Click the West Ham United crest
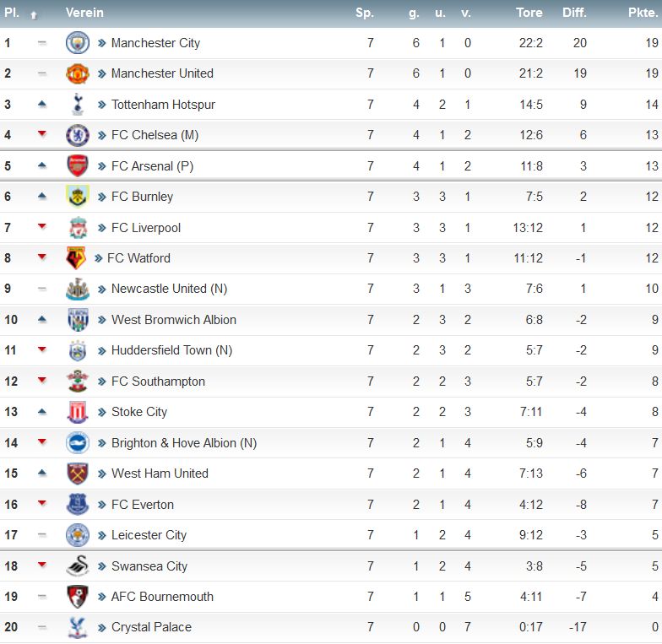The width and height of the screenshot is (662, 644). (78, 474)
